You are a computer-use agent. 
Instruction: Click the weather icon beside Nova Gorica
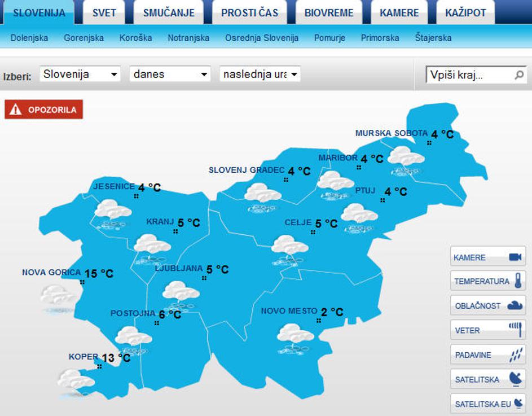(58, 297)
